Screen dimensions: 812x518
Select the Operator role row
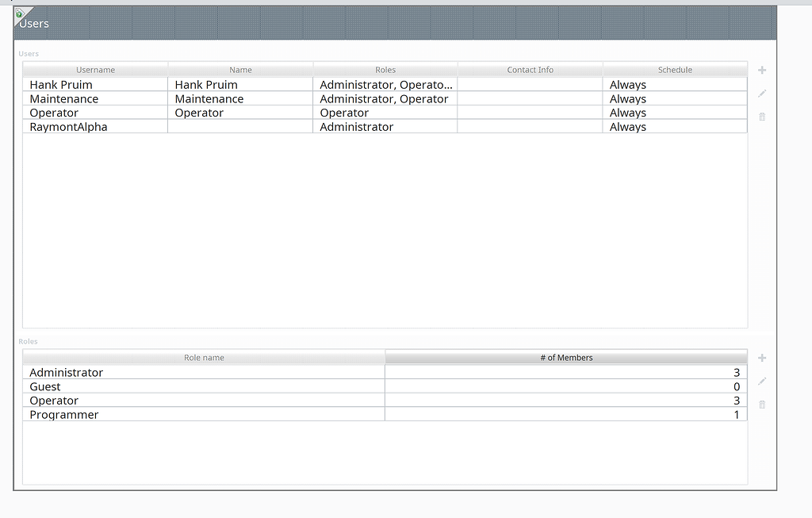coord(204,401)
